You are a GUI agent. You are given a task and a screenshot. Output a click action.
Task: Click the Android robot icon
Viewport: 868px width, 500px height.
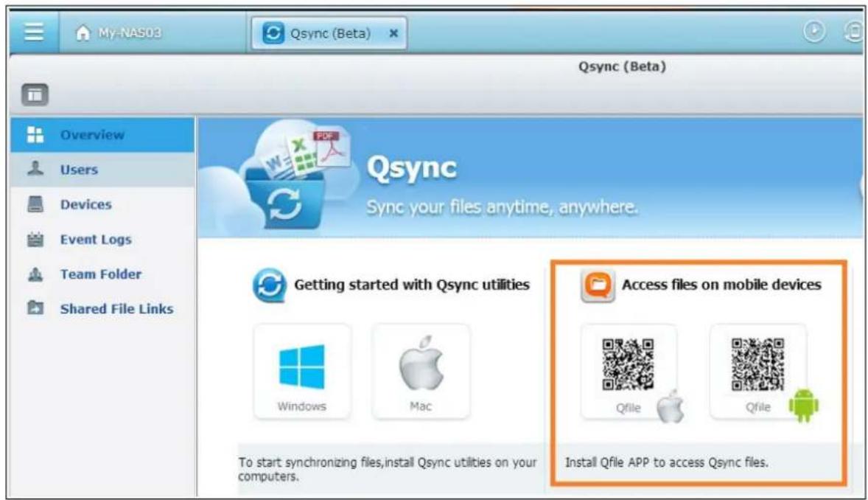(803, 405)
